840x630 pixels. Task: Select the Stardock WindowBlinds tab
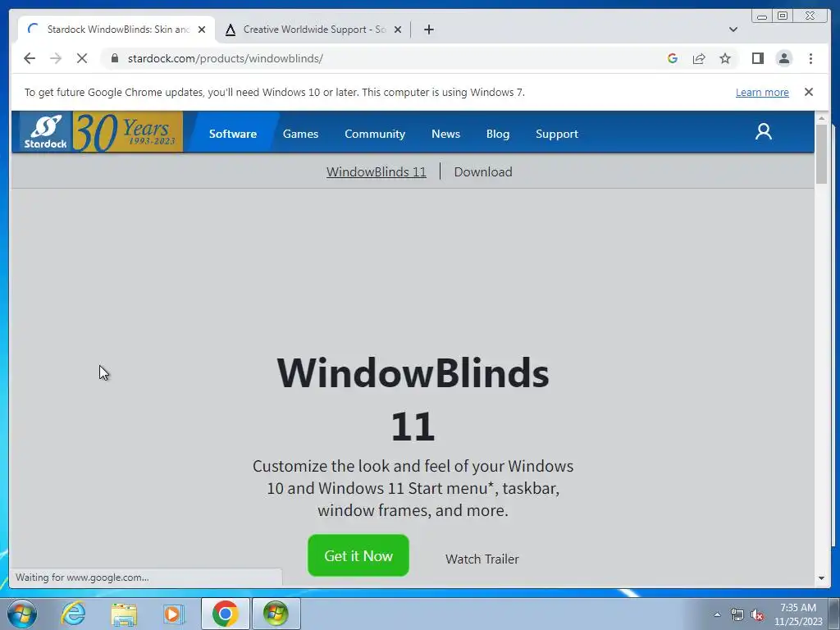tap(116, 30)
